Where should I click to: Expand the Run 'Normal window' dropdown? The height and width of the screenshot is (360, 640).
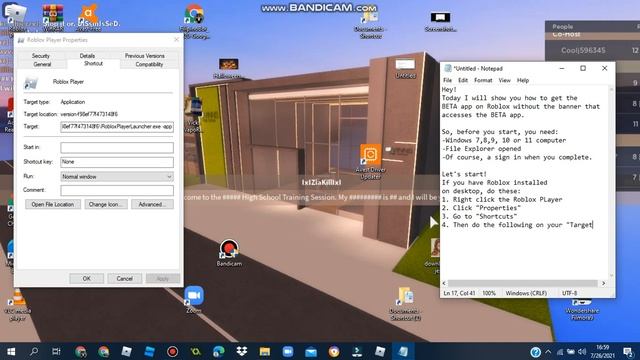click(x=117, y=176)
